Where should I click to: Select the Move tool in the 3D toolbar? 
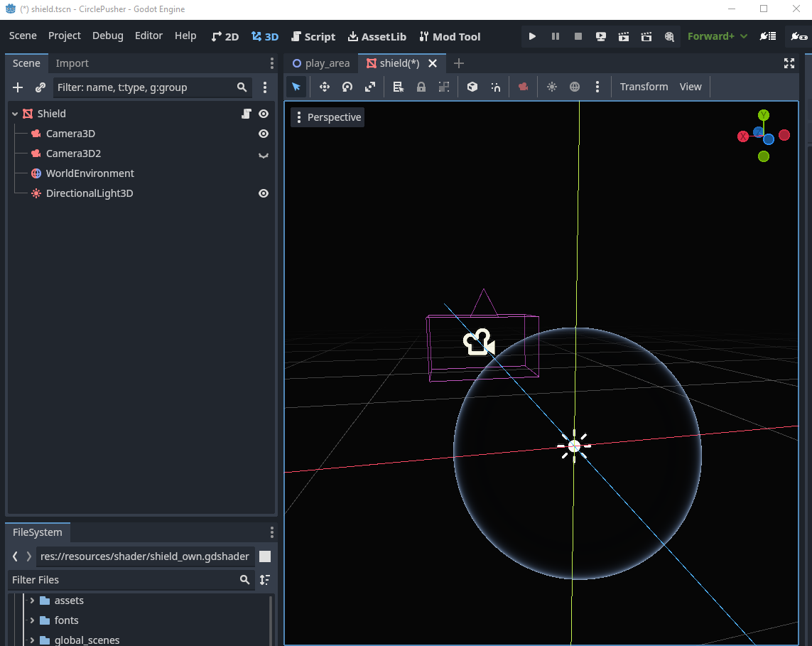pos(324,86)
